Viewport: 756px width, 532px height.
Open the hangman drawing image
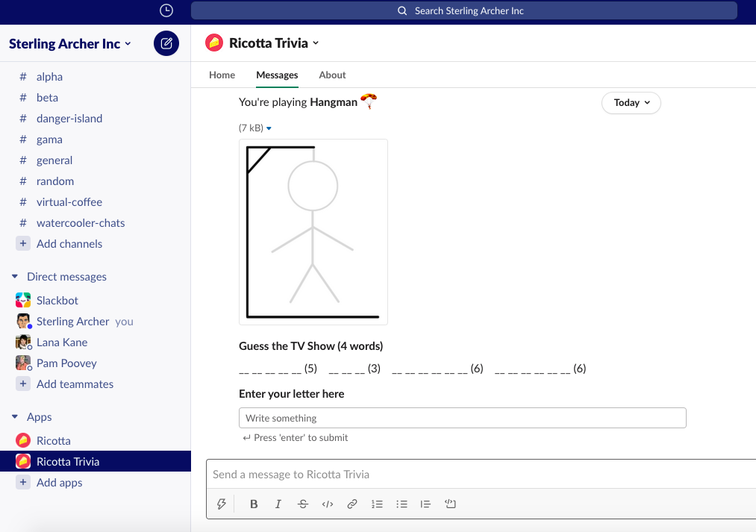[x=313, y=232]
